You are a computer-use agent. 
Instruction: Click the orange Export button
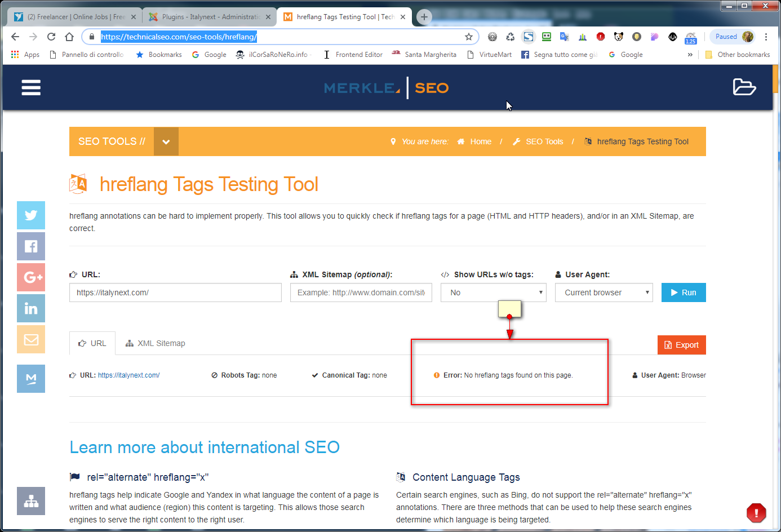tap(682, 345)
